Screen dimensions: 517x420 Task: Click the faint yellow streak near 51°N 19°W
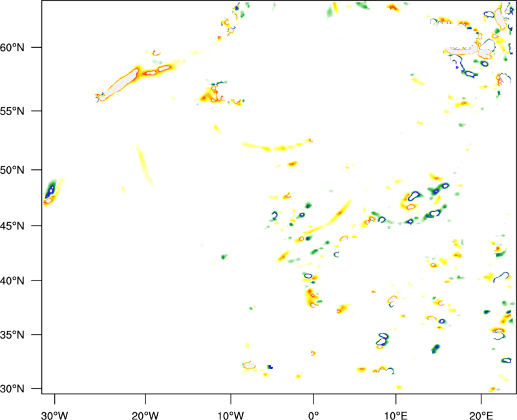click(x=144, y=164)
